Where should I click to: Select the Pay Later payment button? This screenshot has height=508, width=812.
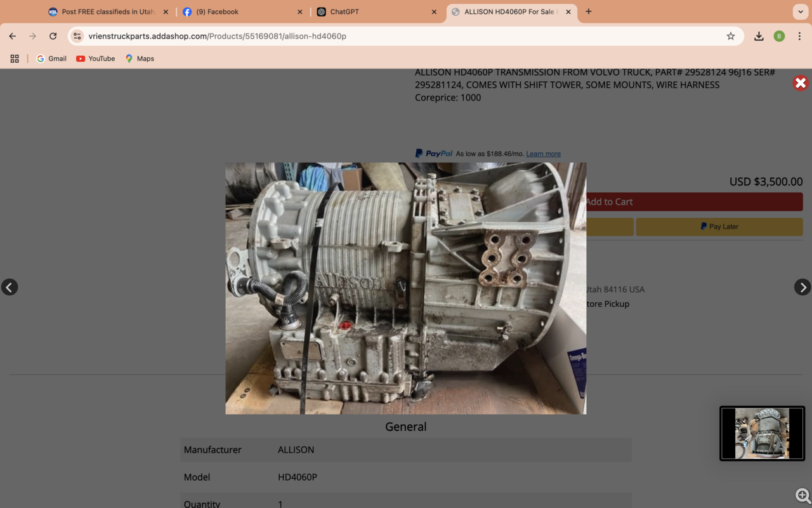click(x=719, y=226)
